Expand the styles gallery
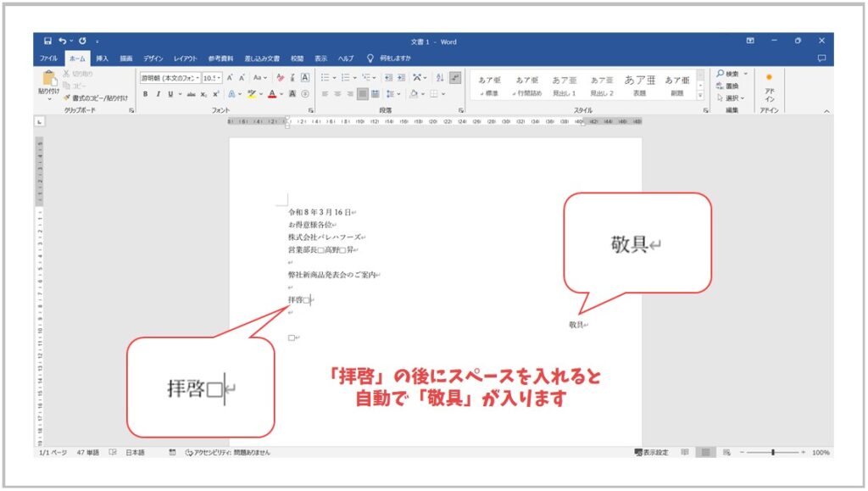Image resolution: width=868 pixels, height=491 pixels. (700, 96)
